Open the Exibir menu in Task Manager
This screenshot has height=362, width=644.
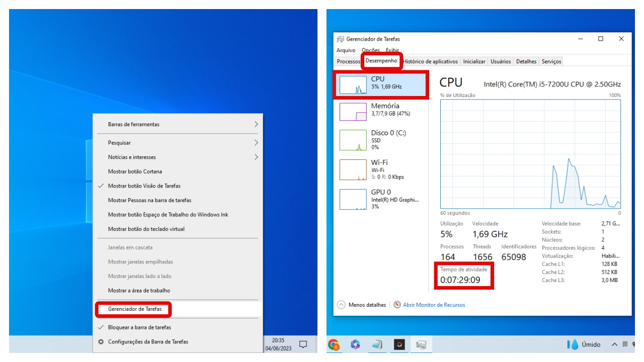[392, 50]
